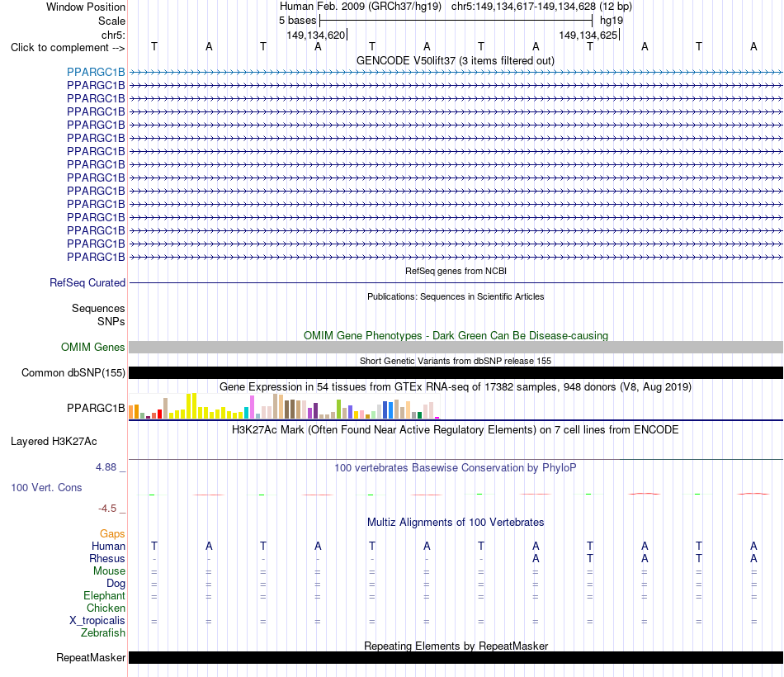Click the Human species row label
The width and height of the screenshot is (784, 677).
(108, 546)
